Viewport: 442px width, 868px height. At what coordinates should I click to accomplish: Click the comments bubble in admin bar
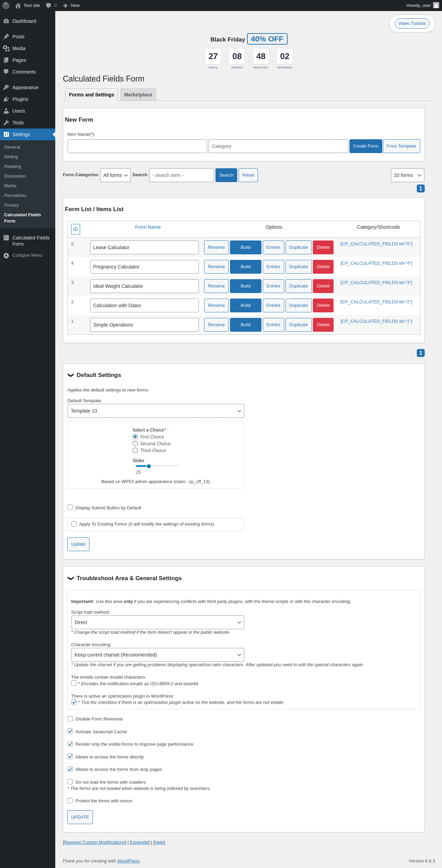coord(49,6)
